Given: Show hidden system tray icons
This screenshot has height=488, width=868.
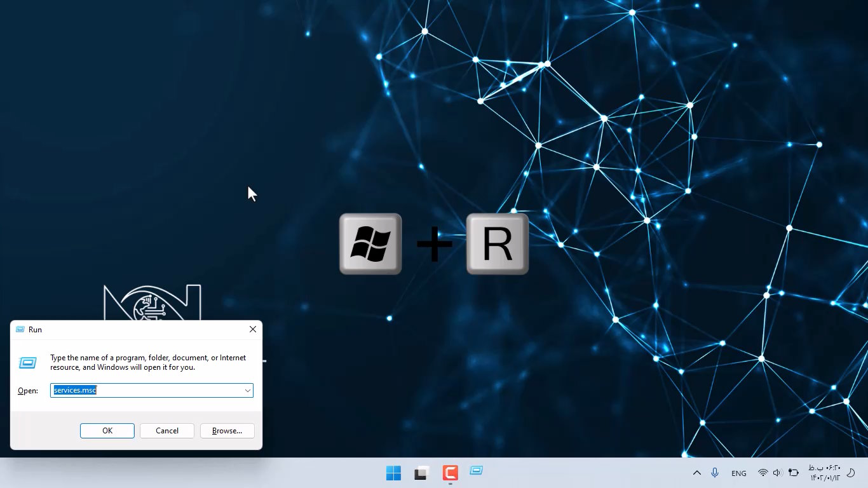Looking at the screenshot, I should pyautogui.click(x=697, y=473).
